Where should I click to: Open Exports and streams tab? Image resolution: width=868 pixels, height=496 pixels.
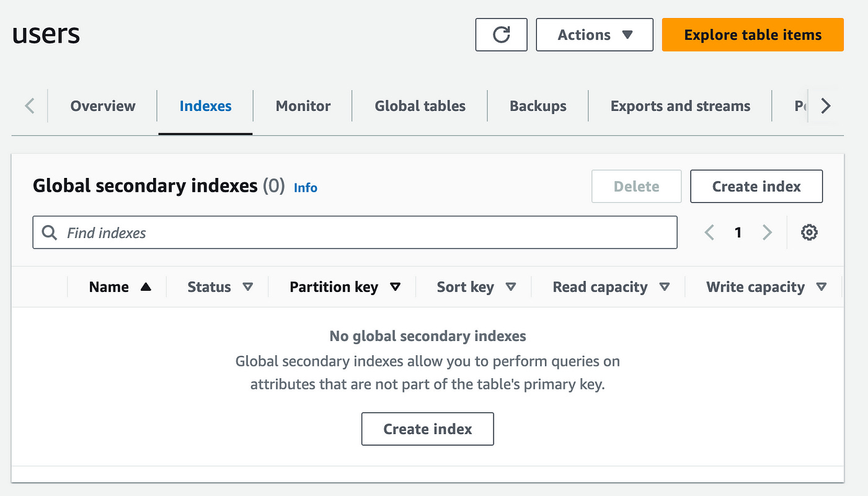(680, 106)
